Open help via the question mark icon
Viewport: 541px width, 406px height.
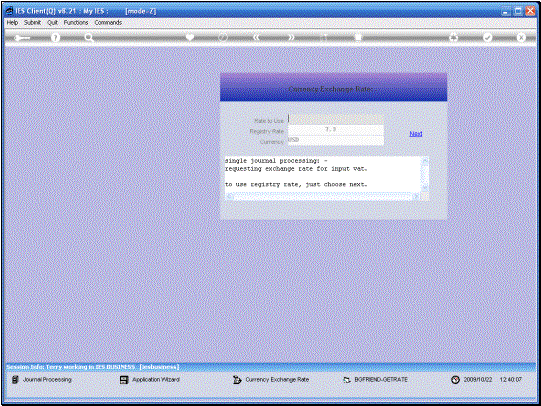click(x=55, y=38)
